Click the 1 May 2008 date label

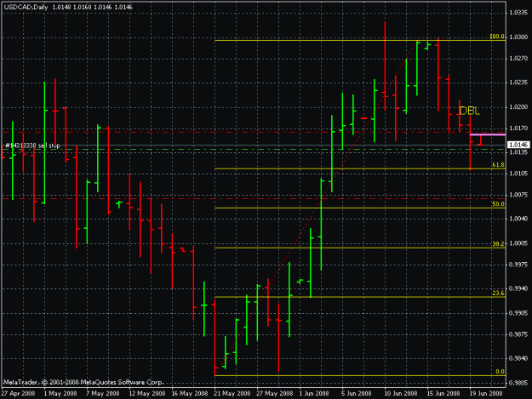pos(60,393)
